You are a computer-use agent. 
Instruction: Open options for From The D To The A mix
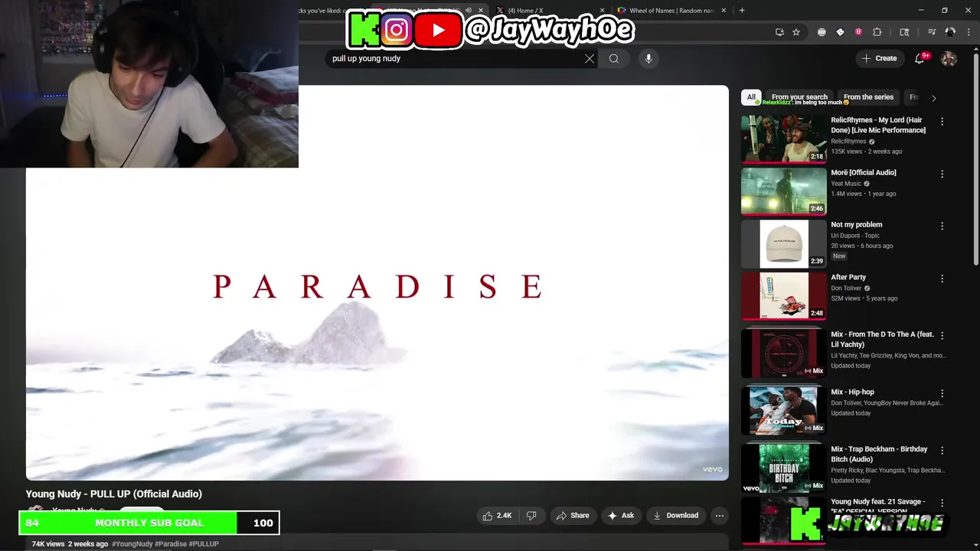pos(942,336)
